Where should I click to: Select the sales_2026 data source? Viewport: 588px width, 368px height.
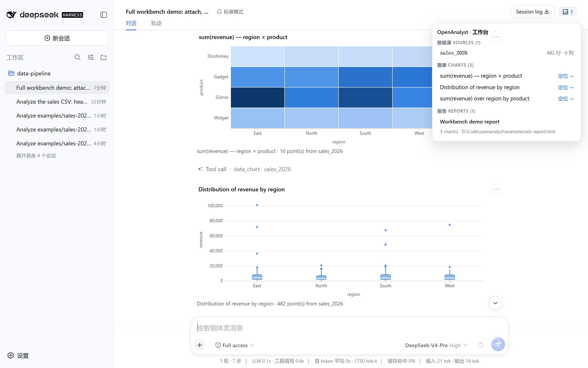[507, 53]
